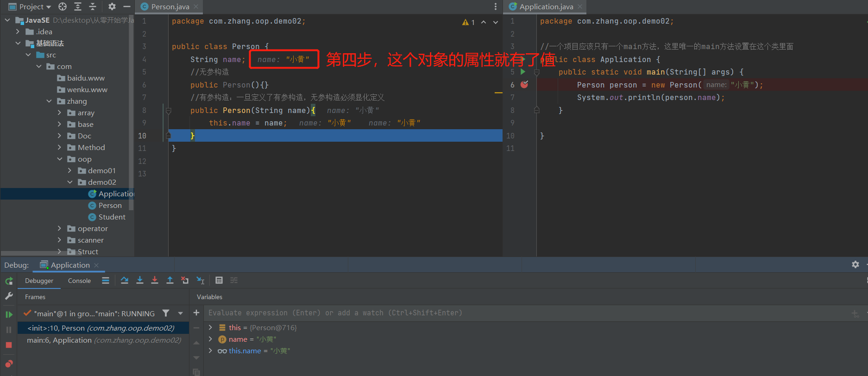Viewport: 868px width, 376px height.
Task: Click the drop frame icon
Action: pos(185,280)
